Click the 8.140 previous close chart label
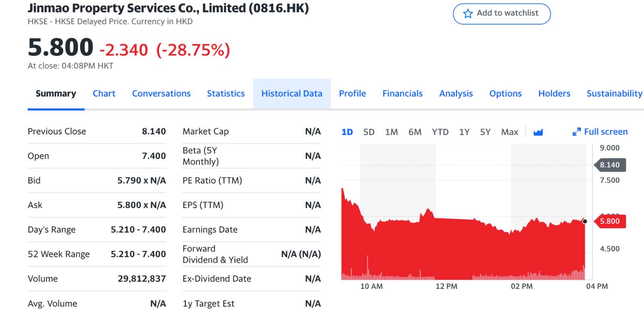Image resolution: width=644 pixels, height=336 pixels. tap(610, 165)
